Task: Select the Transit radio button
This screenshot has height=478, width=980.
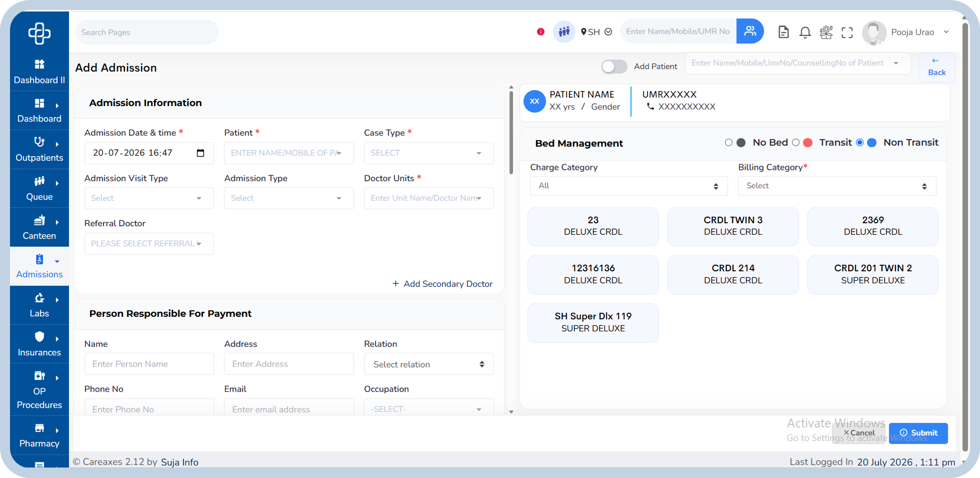Action: point(795,143)
